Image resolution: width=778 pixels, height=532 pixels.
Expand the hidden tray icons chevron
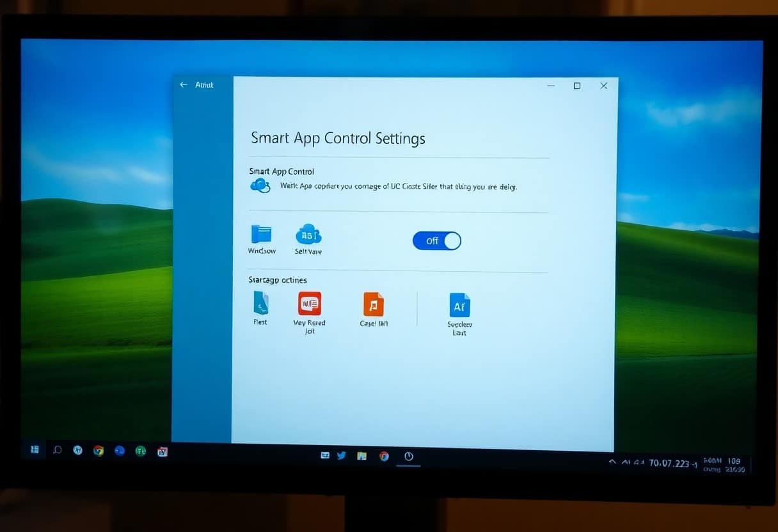pos(612,462)
